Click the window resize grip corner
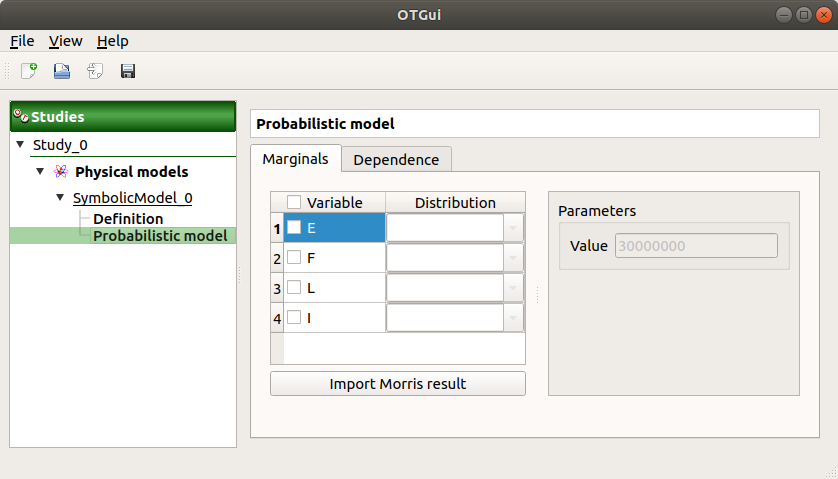 tap(832, 473)
